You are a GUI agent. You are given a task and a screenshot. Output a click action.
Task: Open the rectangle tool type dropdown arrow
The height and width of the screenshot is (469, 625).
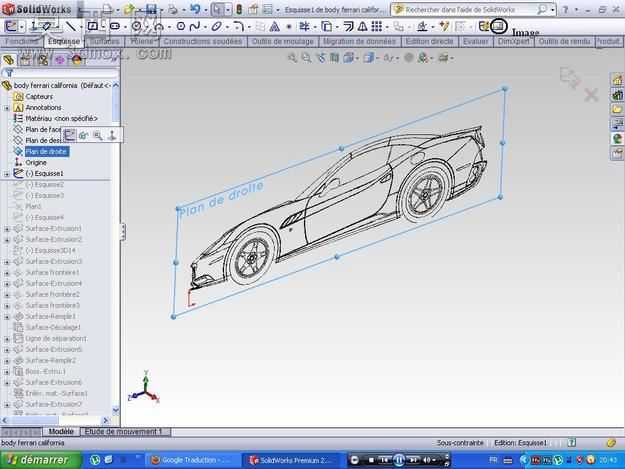click(x=103, y=27)
